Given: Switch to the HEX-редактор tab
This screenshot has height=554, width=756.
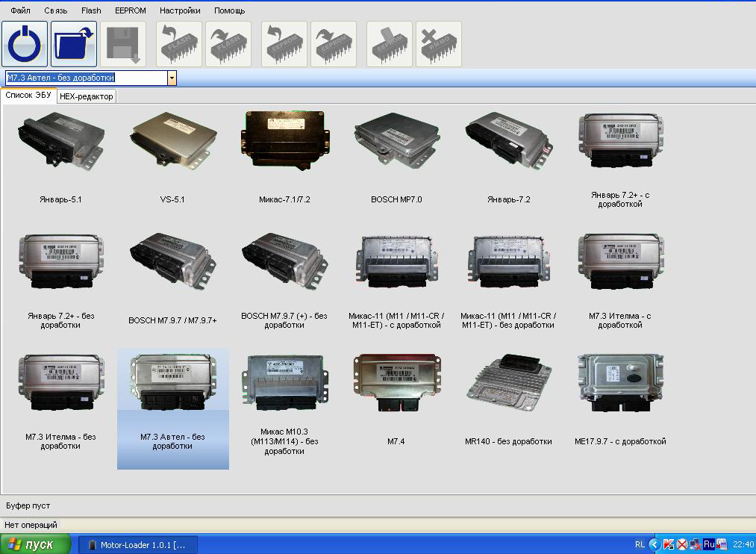Looking at the screenshot, I should click(87, 96).
